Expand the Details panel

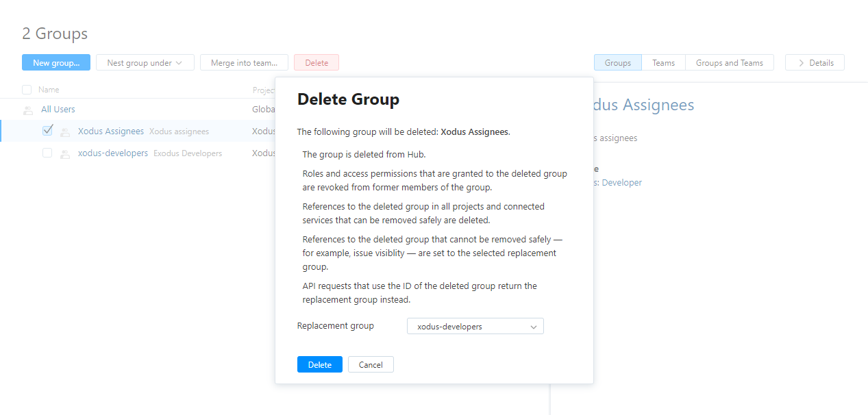(815, 62)
